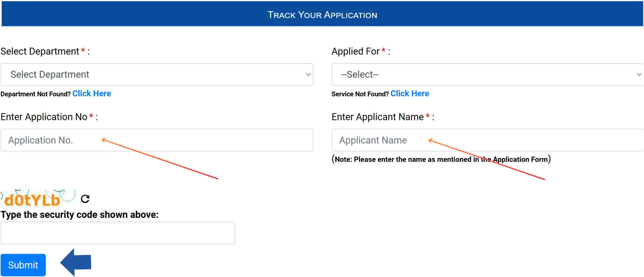This screenshot has height=277, width=644.
Task: Click the Enter Applicant Name label
Action: click(377, 117)
